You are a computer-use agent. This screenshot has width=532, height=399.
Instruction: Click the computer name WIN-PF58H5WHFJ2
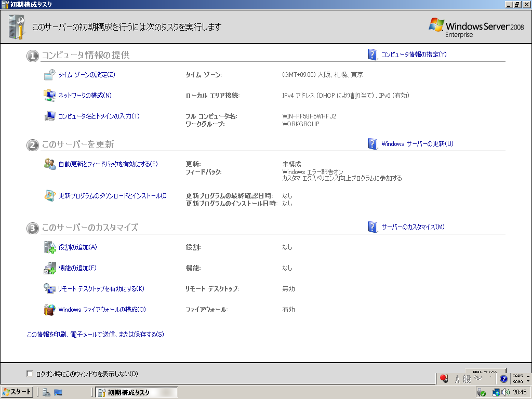(x=309, y=116)
